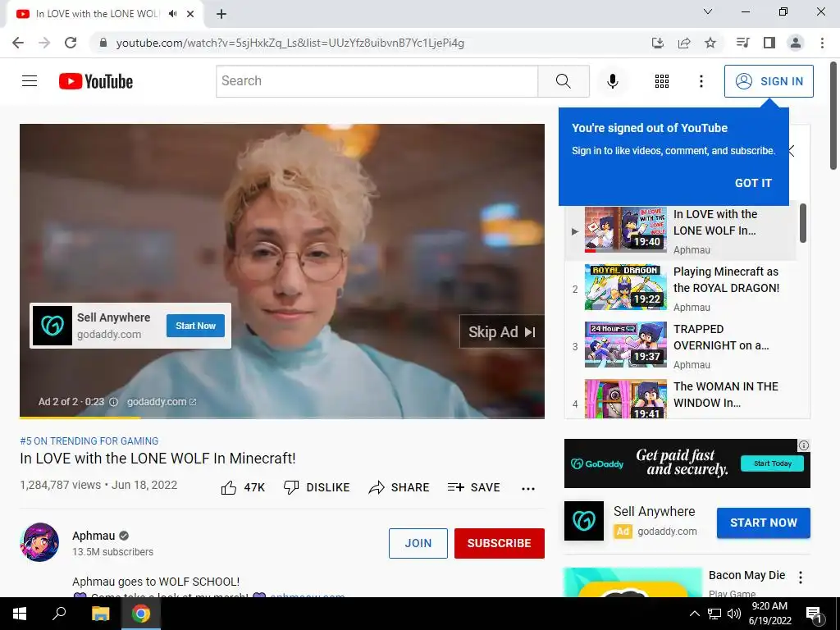Open the GoDaddy logo next to Sell Anywhere
The image size is (840, 630).
click(x=584, y=521)
